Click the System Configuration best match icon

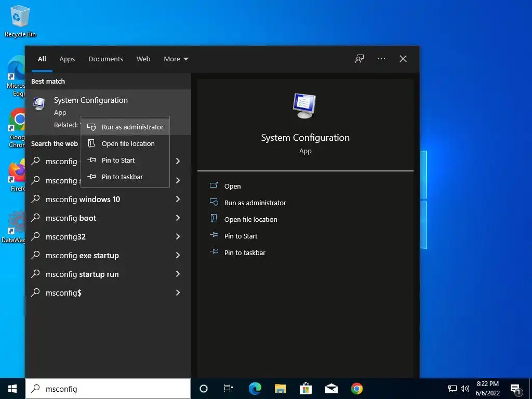pos(39,103)
